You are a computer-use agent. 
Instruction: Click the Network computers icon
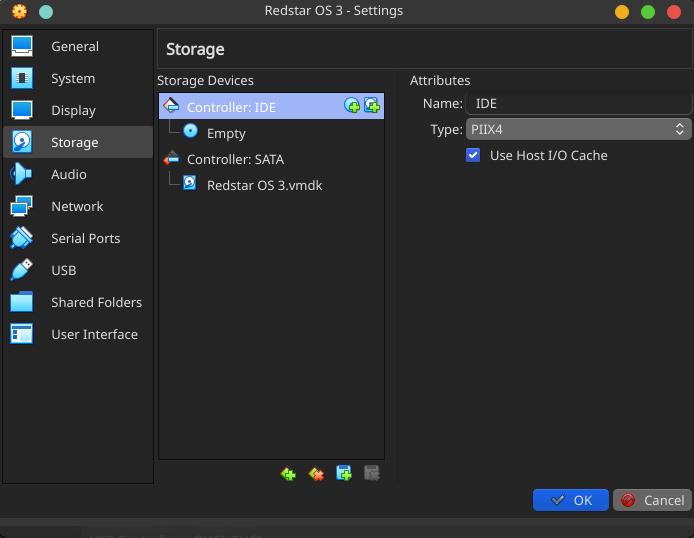[x=22, y=206]
